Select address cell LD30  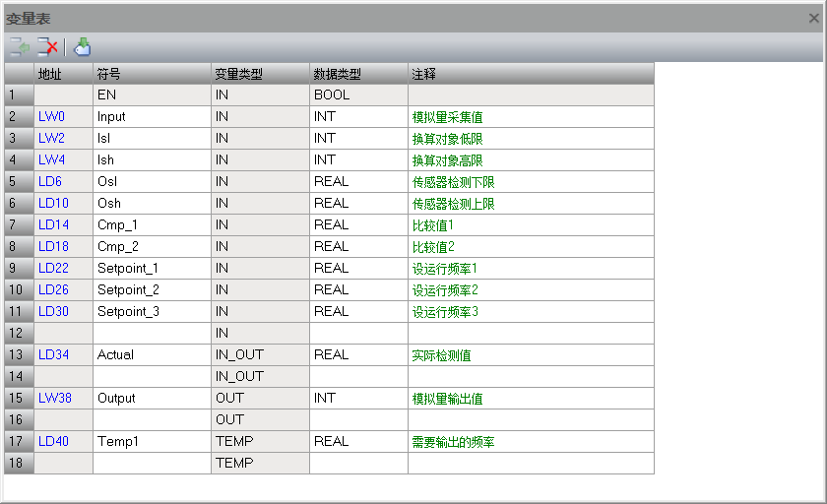point(63,311)
